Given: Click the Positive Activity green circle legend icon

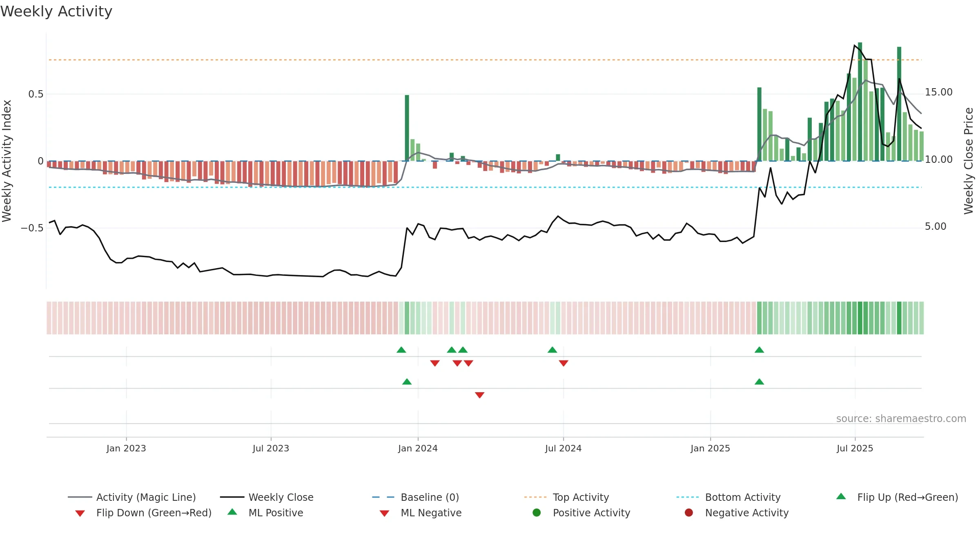Looking at the screenshot, I should (537, 512).
